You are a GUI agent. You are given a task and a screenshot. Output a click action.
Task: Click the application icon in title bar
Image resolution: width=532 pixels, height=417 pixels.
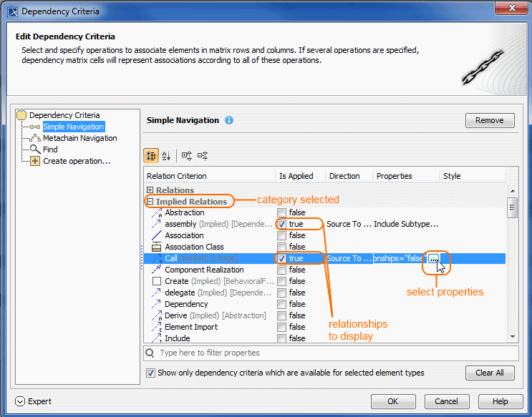13,12
